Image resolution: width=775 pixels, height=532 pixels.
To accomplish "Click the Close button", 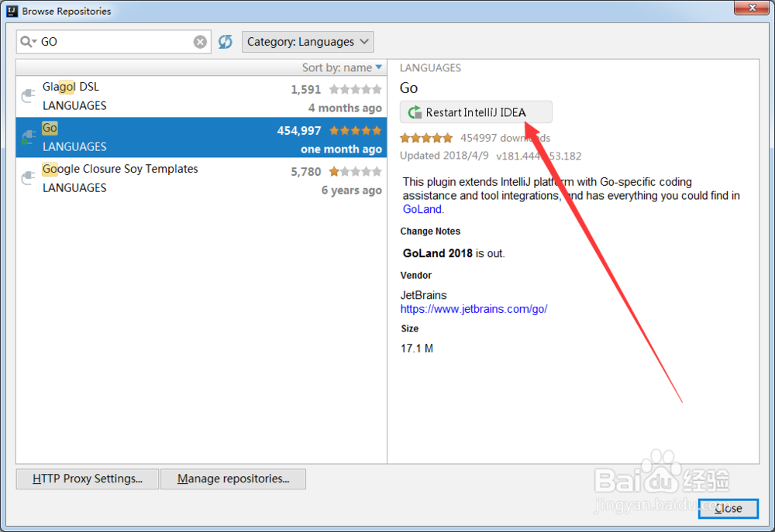I will (x=728, y=508).
